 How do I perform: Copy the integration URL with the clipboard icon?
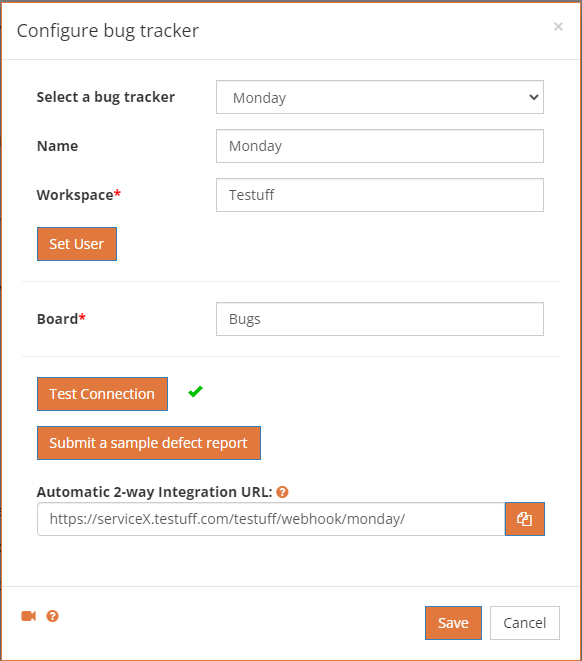[x=525, y=519]
